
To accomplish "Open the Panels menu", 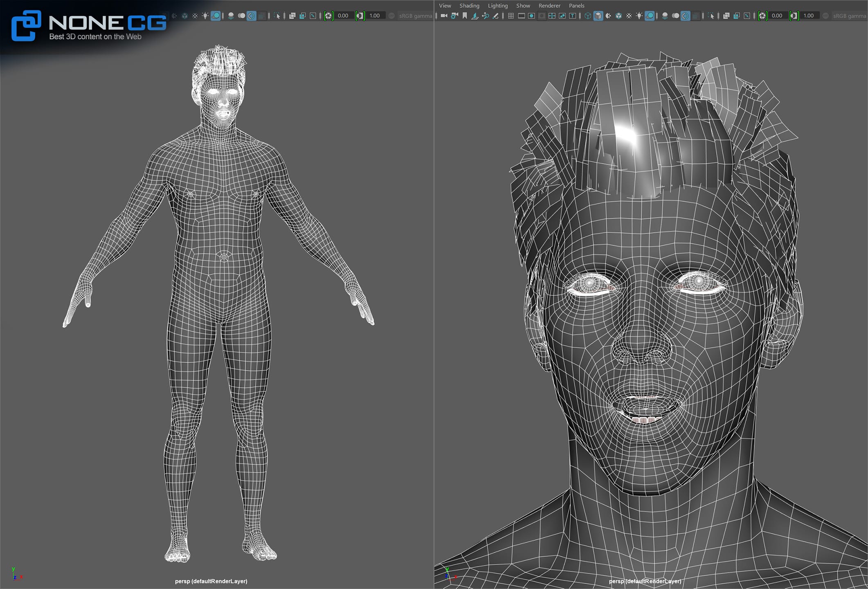I will 576,6.
